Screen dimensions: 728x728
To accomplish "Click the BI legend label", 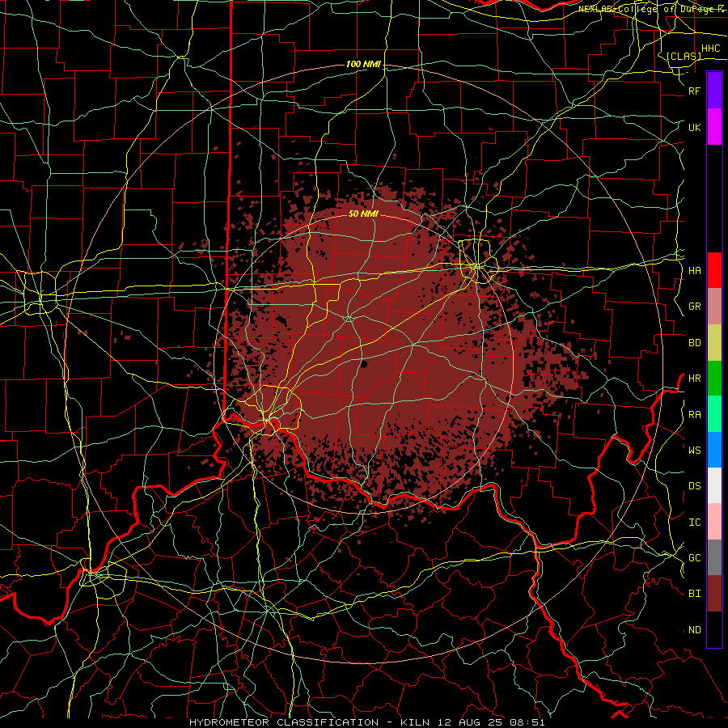I will tap(695, 594).
